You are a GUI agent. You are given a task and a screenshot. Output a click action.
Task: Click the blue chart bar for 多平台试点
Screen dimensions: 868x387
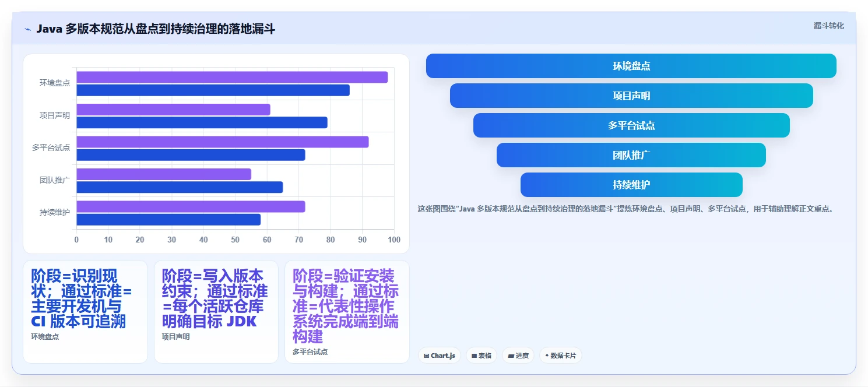point(191,155)
